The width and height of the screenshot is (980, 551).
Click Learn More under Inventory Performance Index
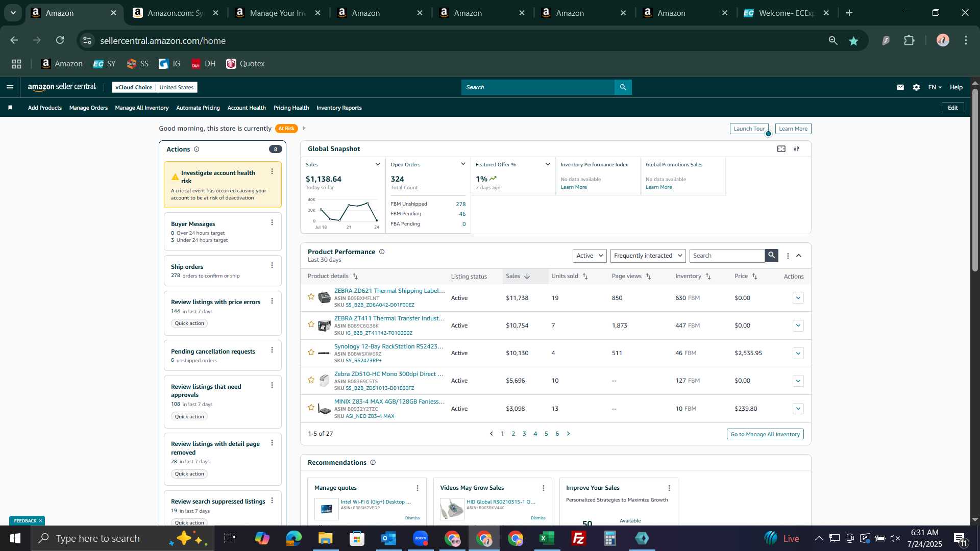tap(574, 187)
